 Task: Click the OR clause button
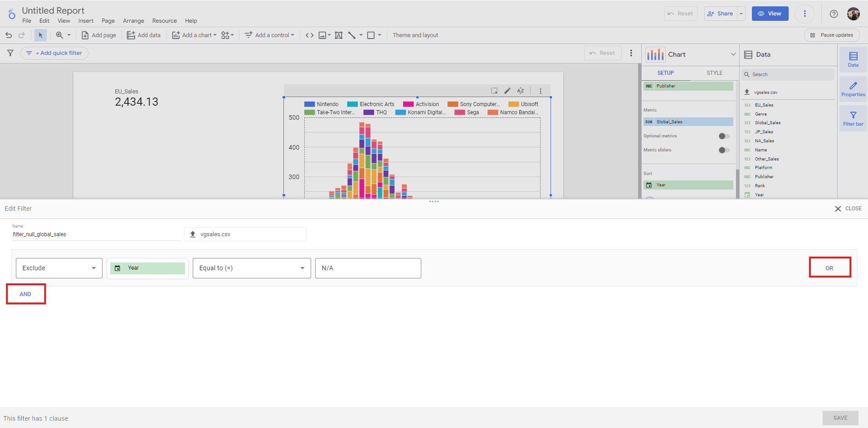click(829, 268)
